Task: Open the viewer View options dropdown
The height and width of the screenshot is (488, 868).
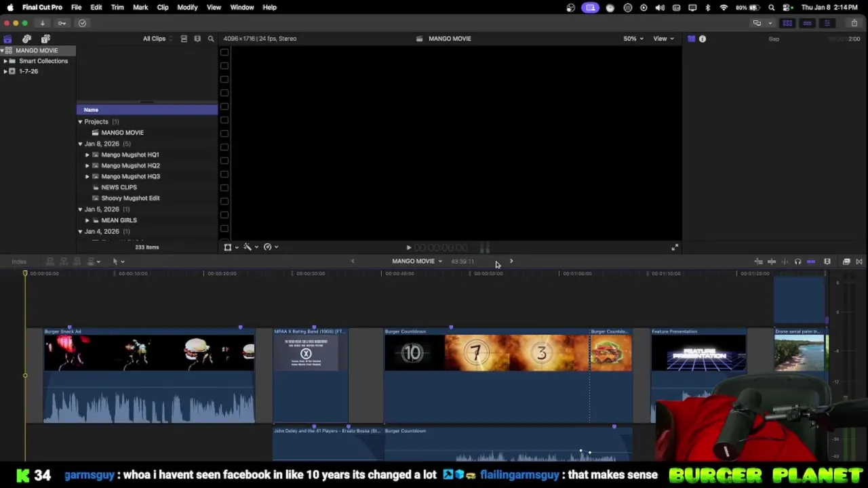Action: pos(663,39)
